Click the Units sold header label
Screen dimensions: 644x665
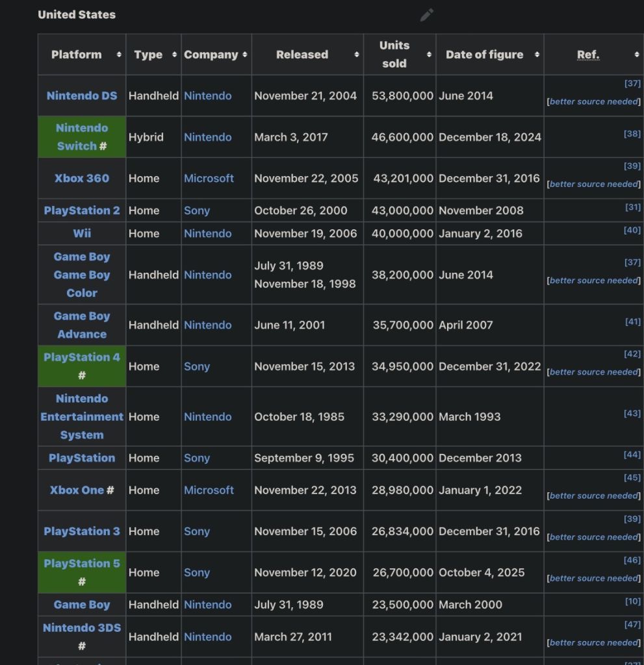tap(394, 55)
